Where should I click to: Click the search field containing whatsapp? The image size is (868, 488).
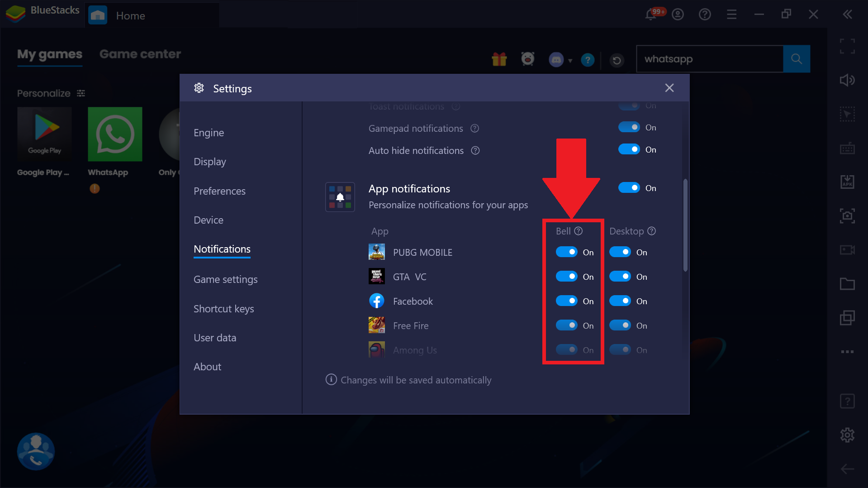coord(710,59)
